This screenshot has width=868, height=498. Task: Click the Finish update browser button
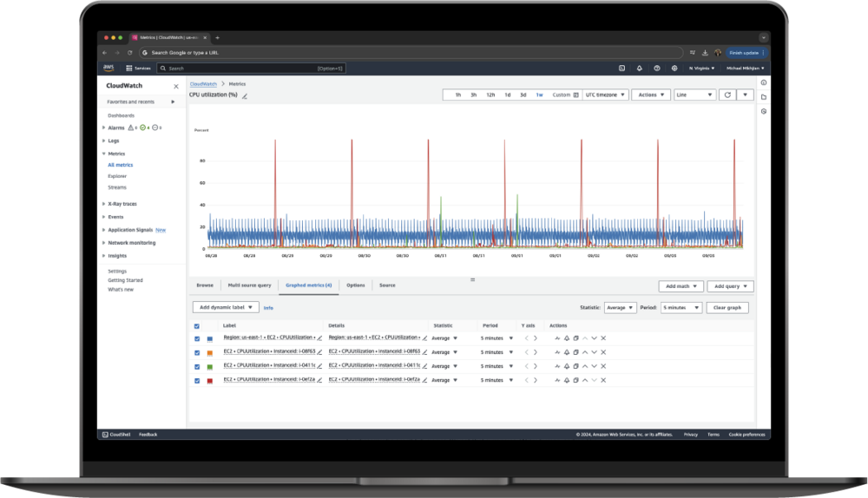click(x=746, y=53)
